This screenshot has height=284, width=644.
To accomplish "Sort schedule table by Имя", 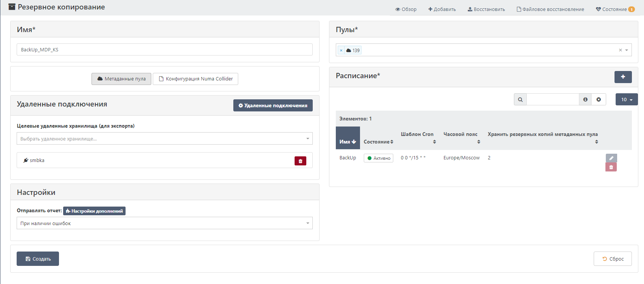I will coord(348,138).
